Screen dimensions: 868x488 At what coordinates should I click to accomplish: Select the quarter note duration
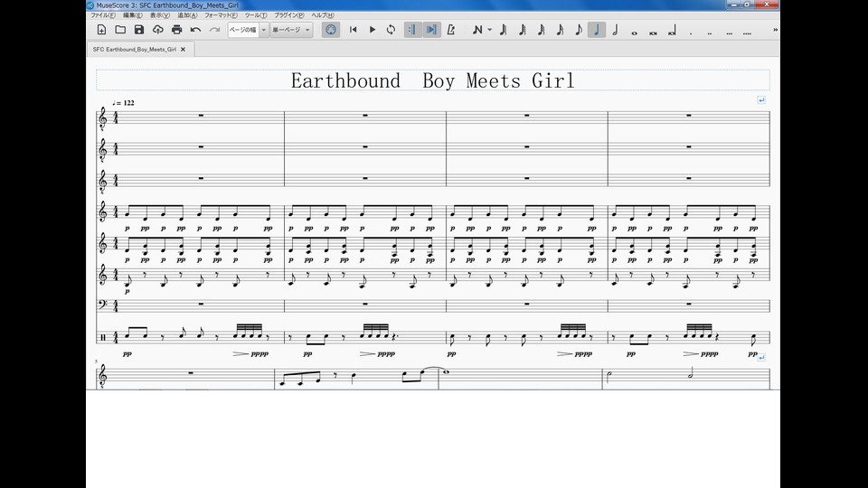click(x=597, y=30)
